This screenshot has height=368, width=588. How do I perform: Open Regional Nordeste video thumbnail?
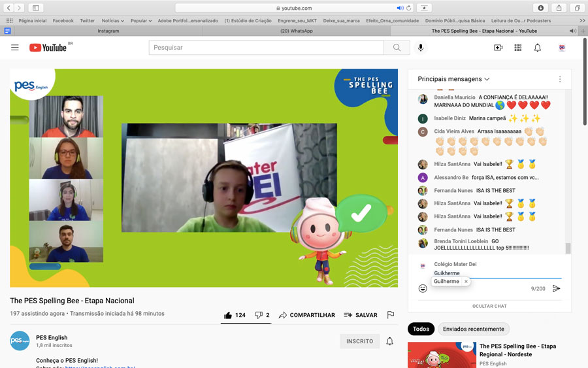[442, 355]
